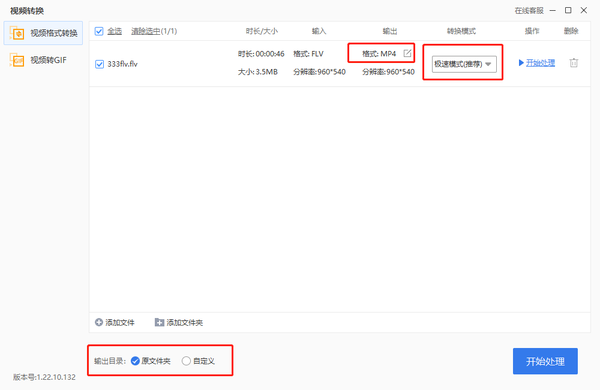Click 版本号:1.22.10.132 version text
The image size is (600, 390).
(x=44, y=377)
